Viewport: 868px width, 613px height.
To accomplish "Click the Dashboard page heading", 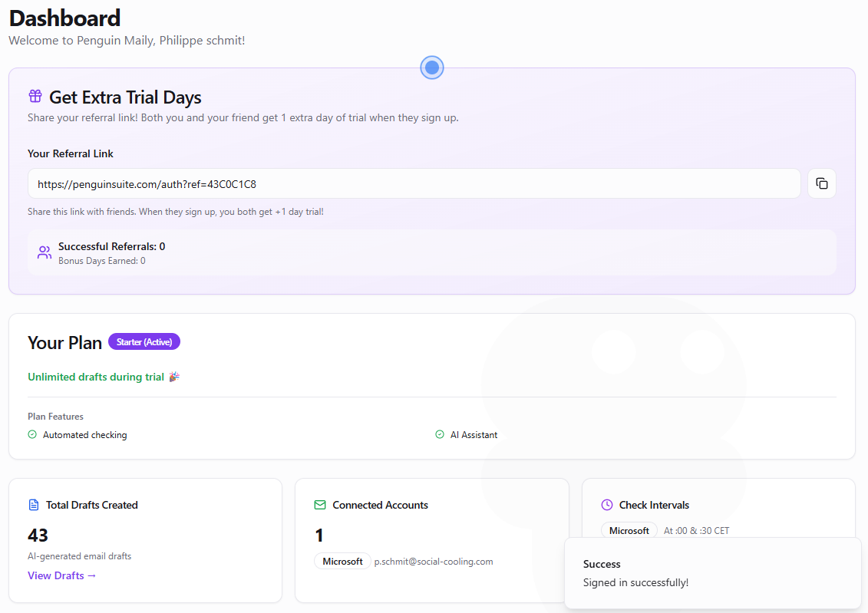I will pyautogui.click(x=65, y=18).
